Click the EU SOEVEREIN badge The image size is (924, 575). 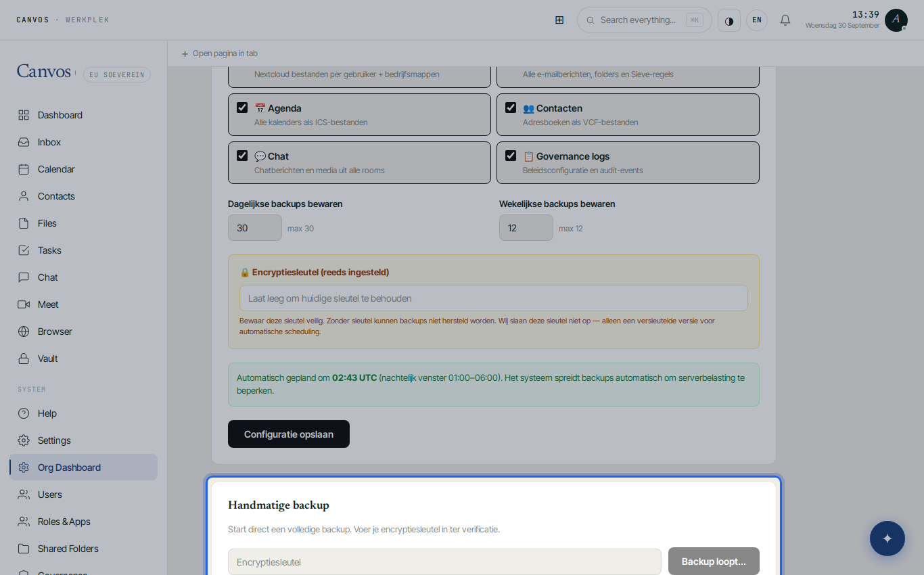coord(117,75)
